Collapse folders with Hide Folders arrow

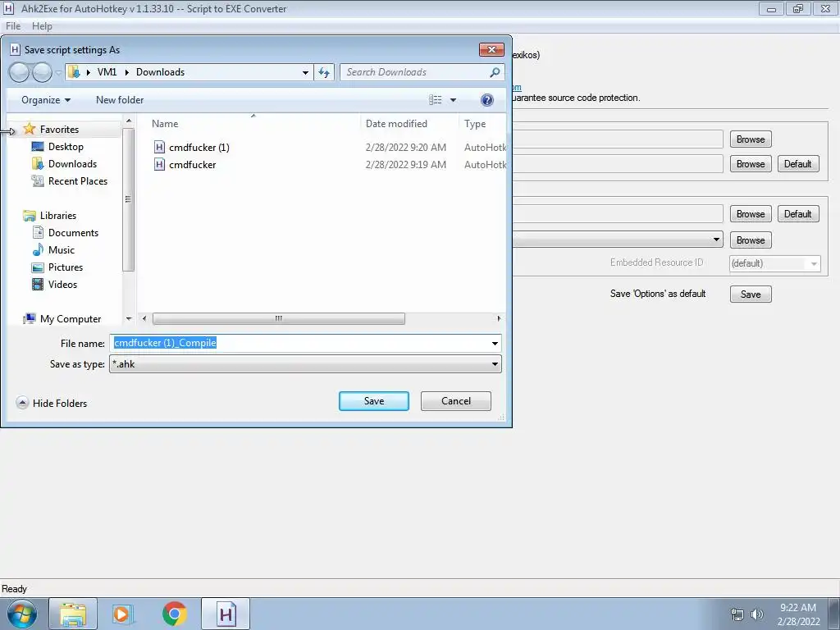tap(22, 403)
